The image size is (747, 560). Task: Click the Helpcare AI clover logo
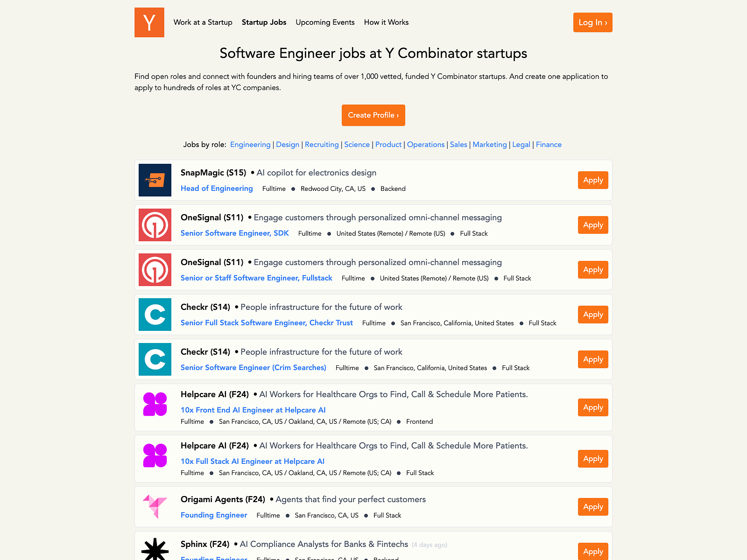(155, 404)
